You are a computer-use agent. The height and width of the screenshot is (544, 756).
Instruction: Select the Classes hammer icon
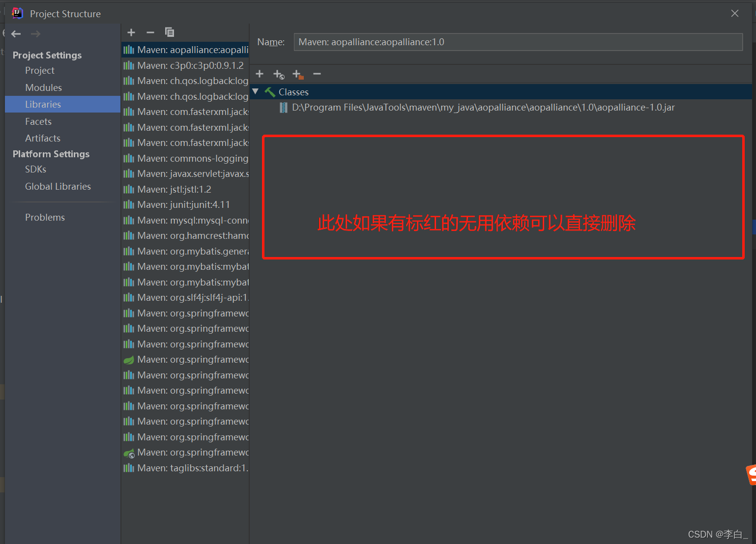click(x=270, y=92)
